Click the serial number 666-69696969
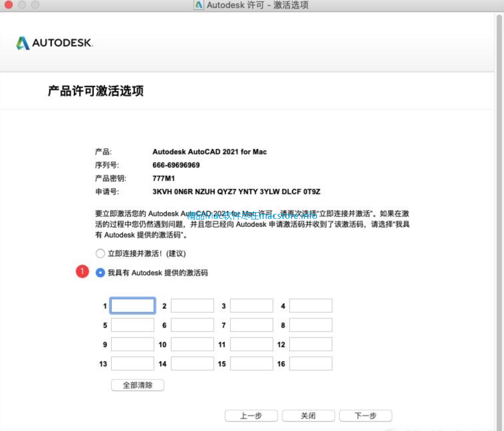The width and height of the screenshot is (504, 431). tap(176, 165)
